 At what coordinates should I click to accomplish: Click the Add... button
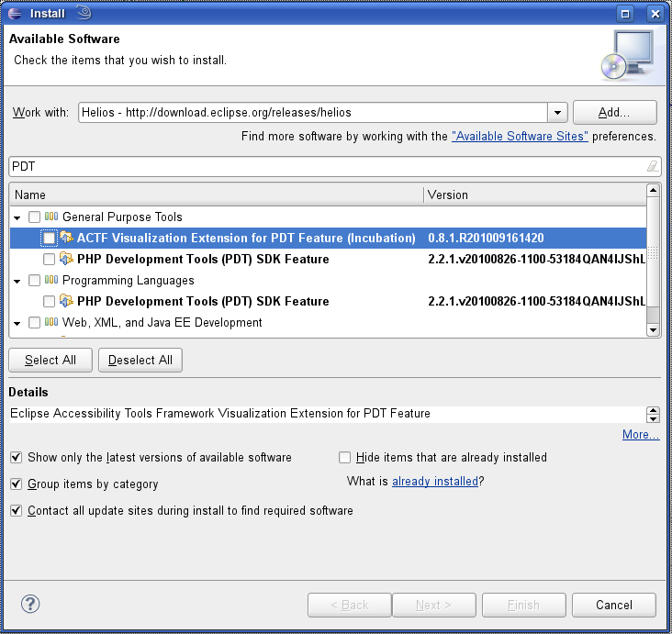tap(614, 112)
